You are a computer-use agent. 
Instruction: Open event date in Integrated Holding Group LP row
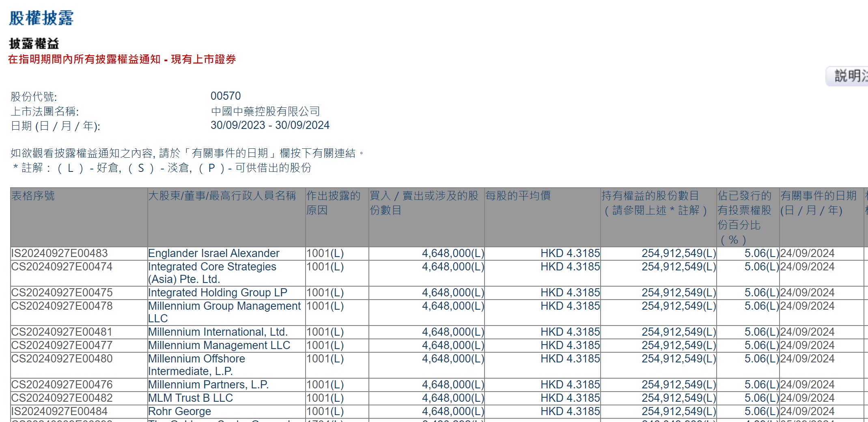point(808,293)
